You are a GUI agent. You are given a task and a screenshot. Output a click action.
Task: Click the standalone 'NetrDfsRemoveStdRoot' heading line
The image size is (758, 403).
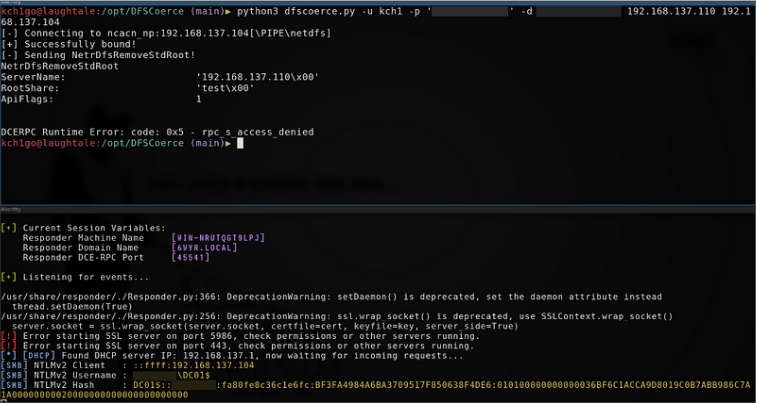(x=59, y=66)
